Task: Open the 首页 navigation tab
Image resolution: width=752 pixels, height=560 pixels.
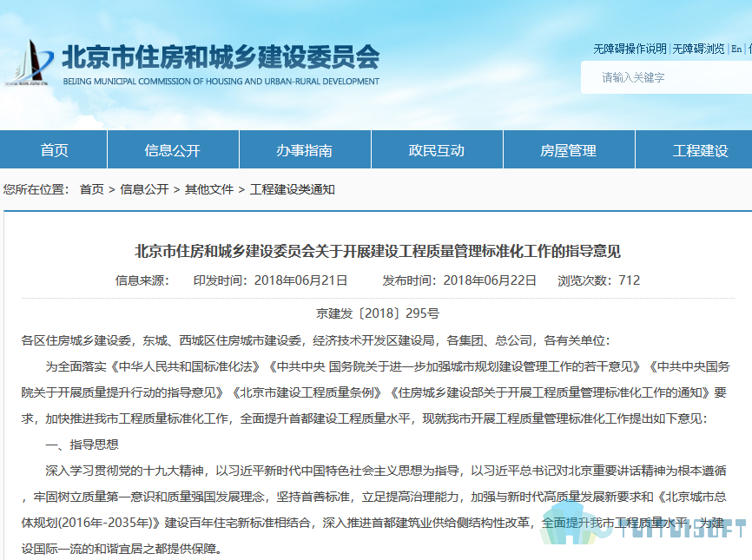Action: click(x=53, y=150)
